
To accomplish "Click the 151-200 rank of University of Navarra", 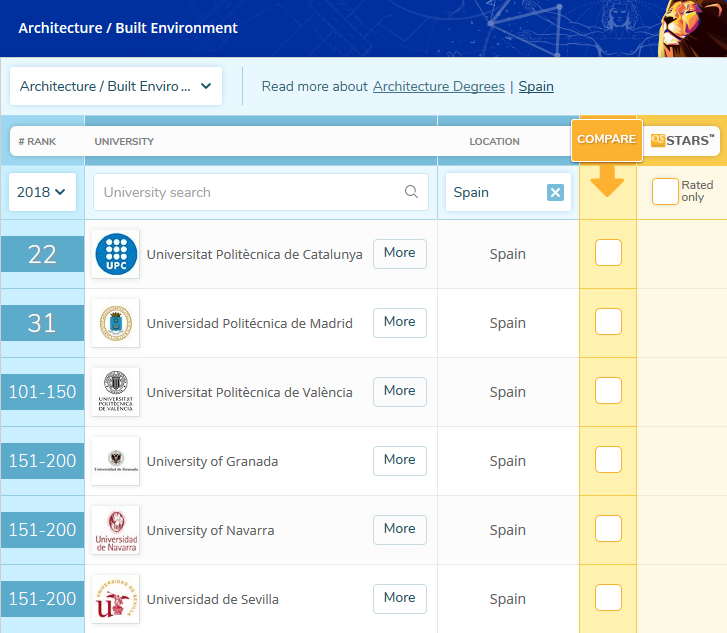I will pos(42,530).
